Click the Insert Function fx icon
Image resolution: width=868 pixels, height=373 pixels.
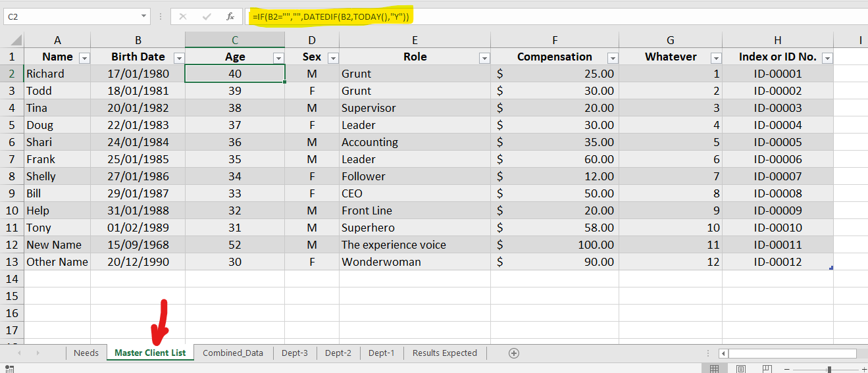pos(230,16)
